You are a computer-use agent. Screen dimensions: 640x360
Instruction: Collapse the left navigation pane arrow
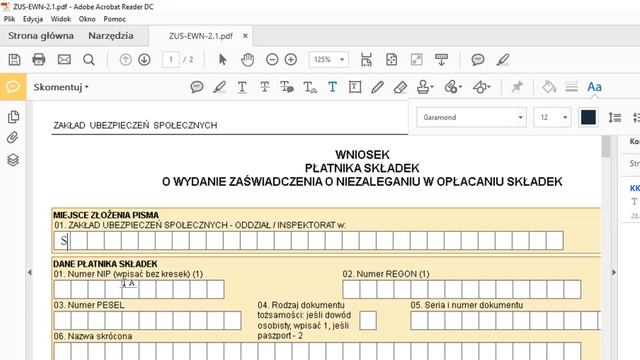point(29,272)
